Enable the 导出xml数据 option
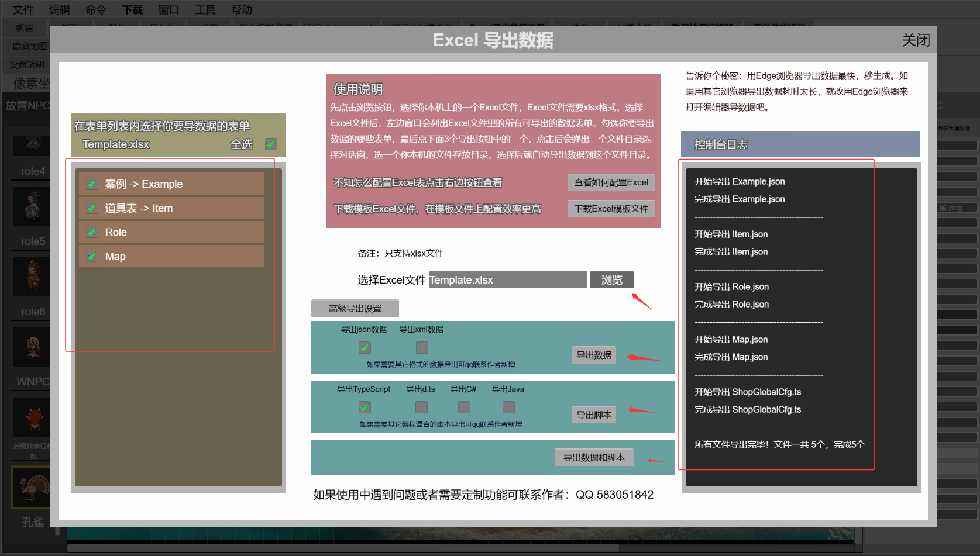Screen dimensions: 980x556 coord(422,347)
